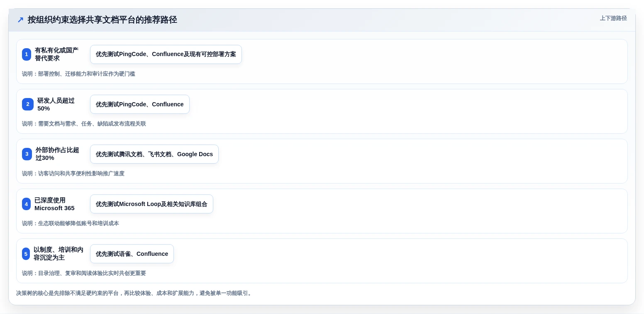Click the step 2 number badge

tap(28, 104)
